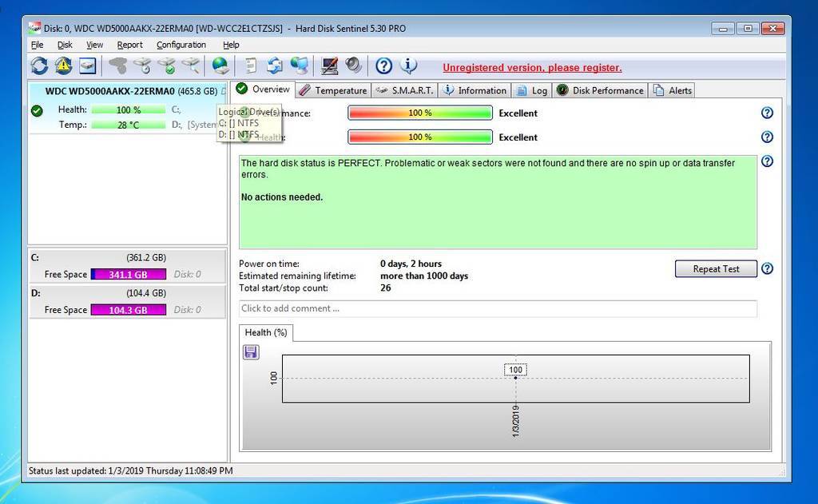Open the Help menu
This screenshot has width=818, height=504.
tap(231, 45)
